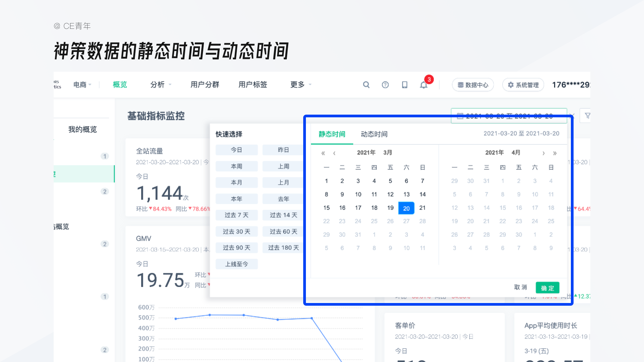This screenshot has width=644, height=362.
Task: Click the search magnifier icon
Action: tap(366, 85)
